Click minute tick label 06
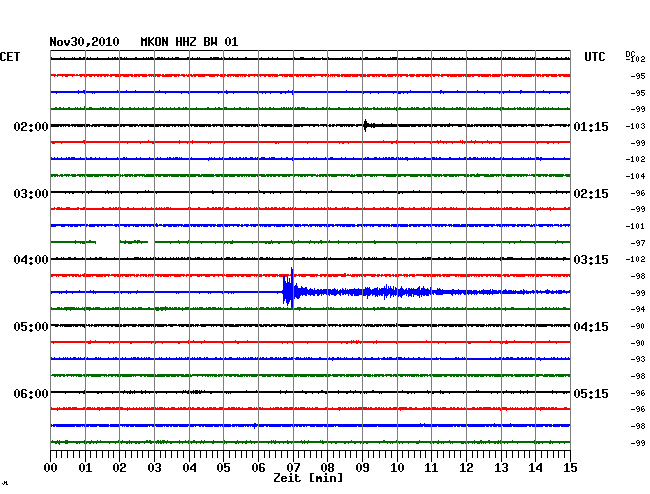Image resolution: width=650 pixels, height=494 pixels. 258,468
